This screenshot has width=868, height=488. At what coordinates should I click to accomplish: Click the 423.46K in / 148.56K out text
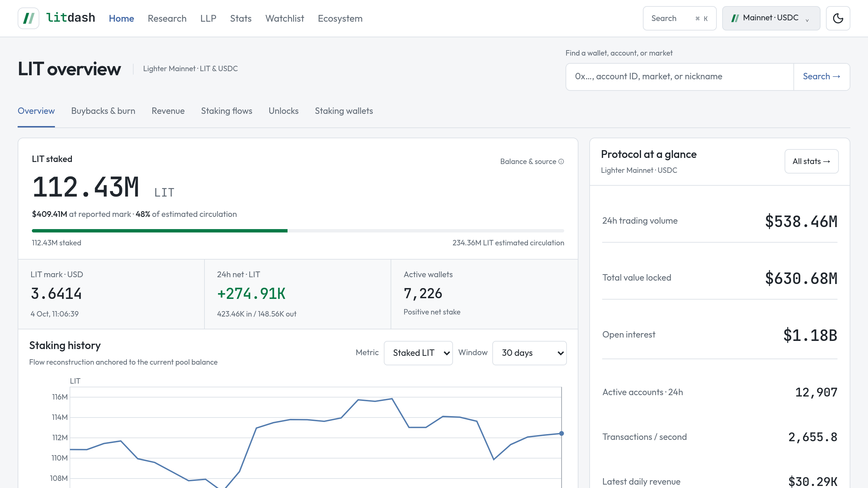click(x=257, y=314)
